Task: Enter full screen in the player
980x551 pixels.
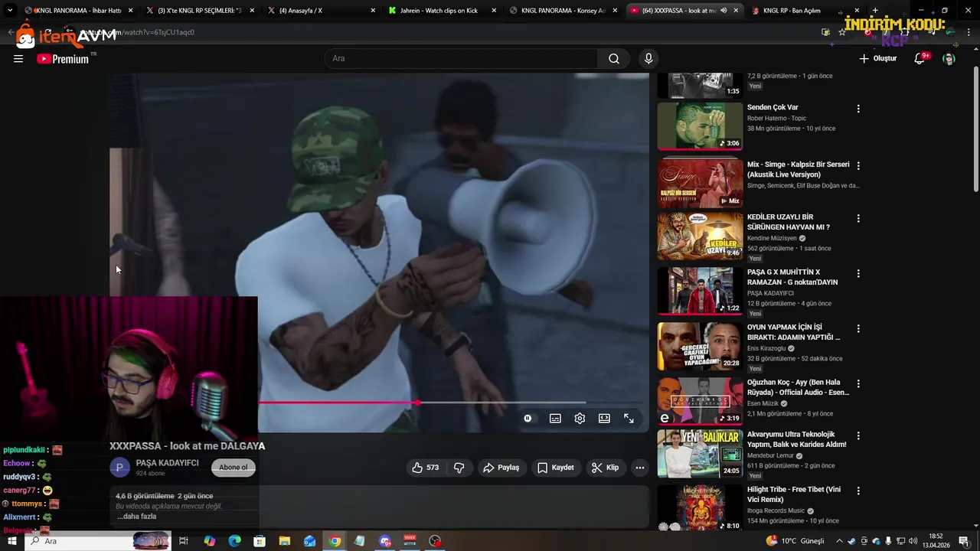Action: [x=629, y=419]
